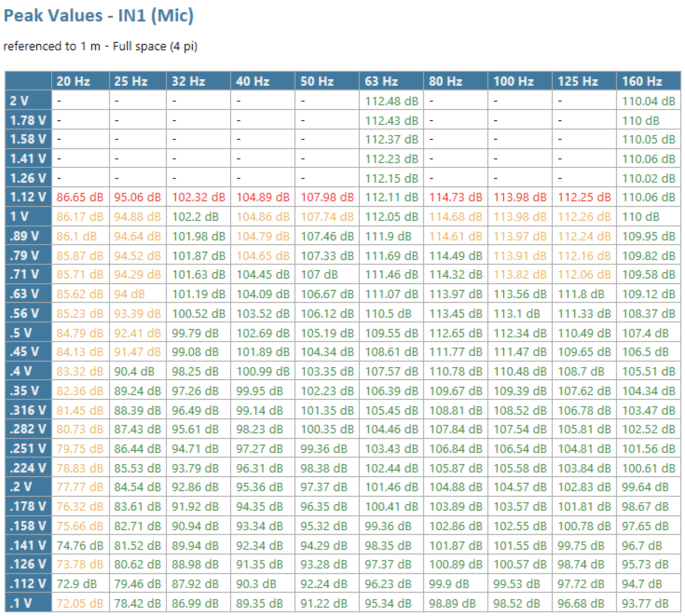Screen dimensions: 685x616
Task: Select the 32 Hz column header
Action: (x=199, y=81)
